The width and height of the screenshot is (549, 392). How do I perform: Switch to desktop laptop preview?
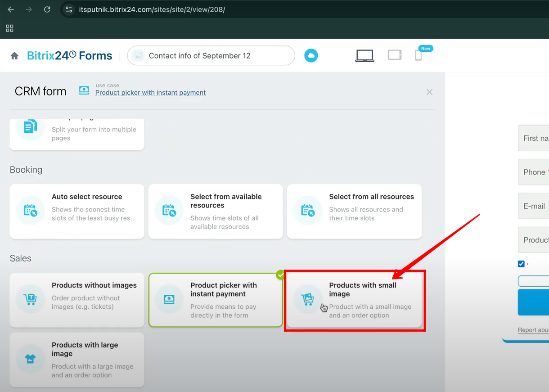(x=364, y=55)
